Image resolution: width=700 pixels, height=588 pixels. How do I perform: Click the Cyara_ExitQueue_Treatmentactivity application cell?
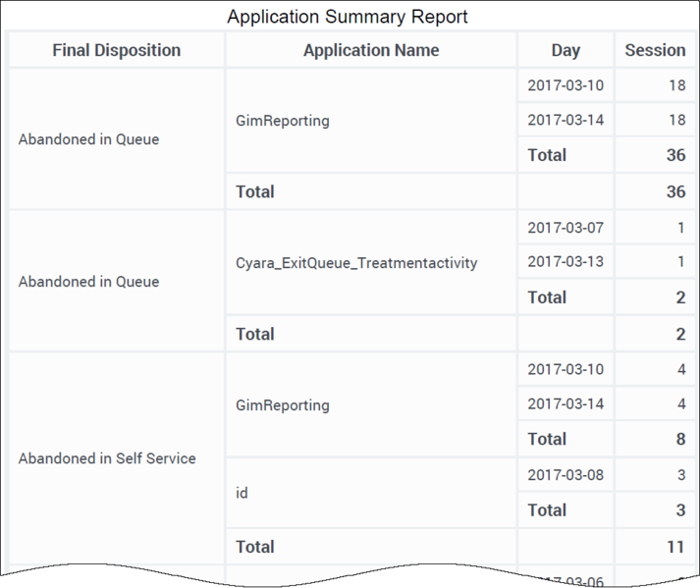(356, 262)
